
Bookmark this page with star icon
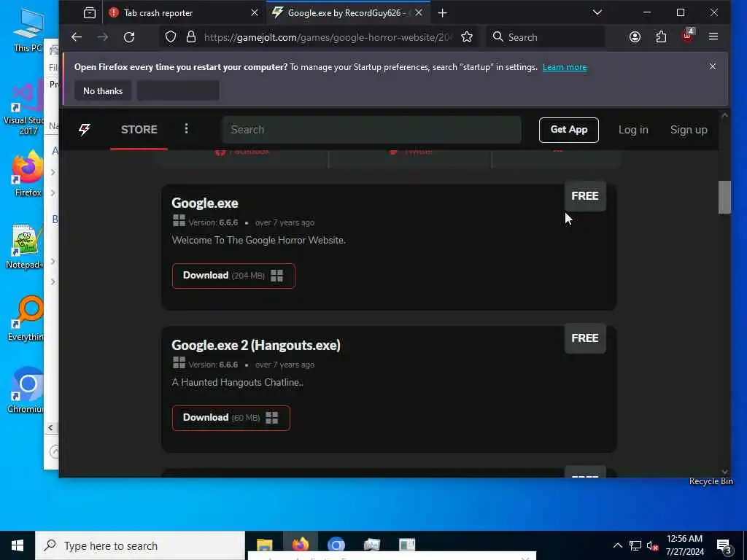click(467, 37)
